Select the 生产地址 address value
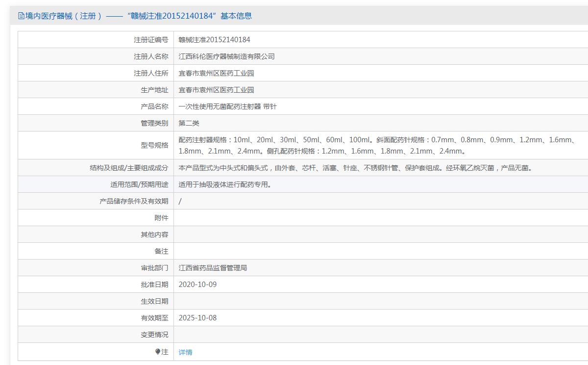The height and width of the screenshot is (365, 588). pyautogui.click(x=216, y=90)
